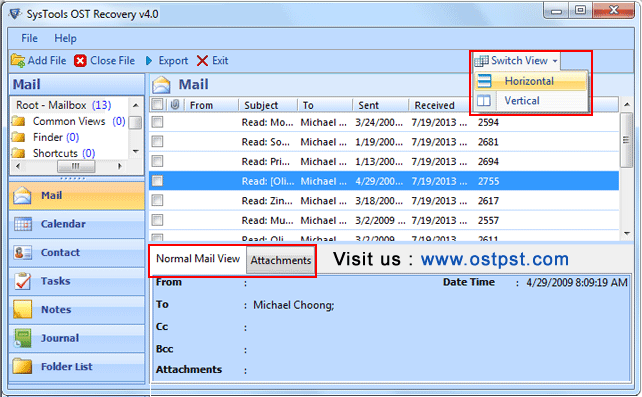Toggle the select-all checkbox in header
This screenshot has width=642, height=397.
pos(157,105)
